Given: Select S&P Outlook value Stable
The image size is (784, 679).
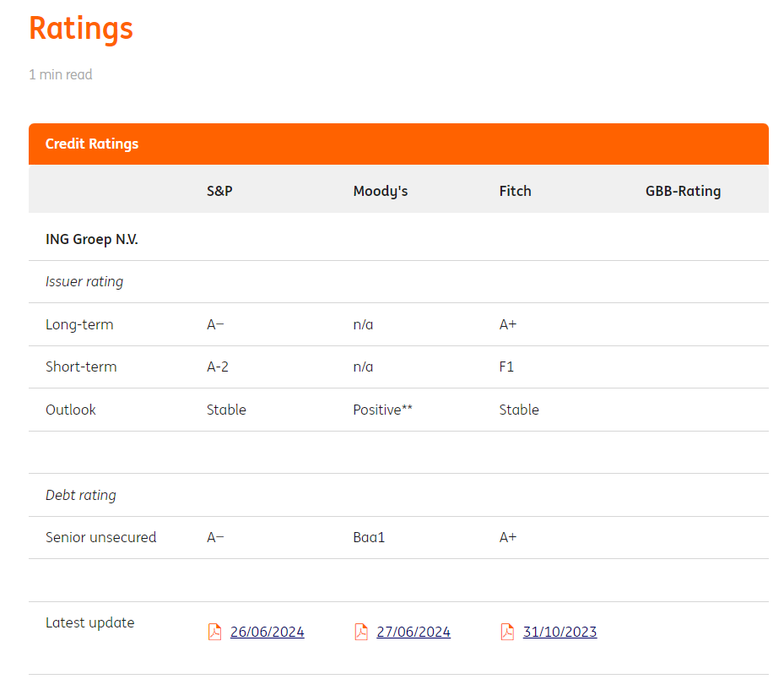Looking at the screenshot, I should 226,410.
